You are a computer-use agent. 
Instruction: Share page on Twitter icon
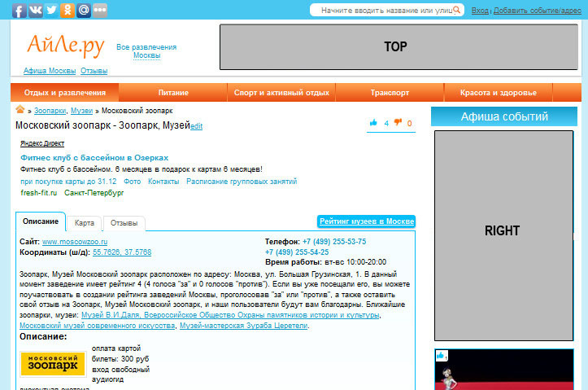[51, 11]
